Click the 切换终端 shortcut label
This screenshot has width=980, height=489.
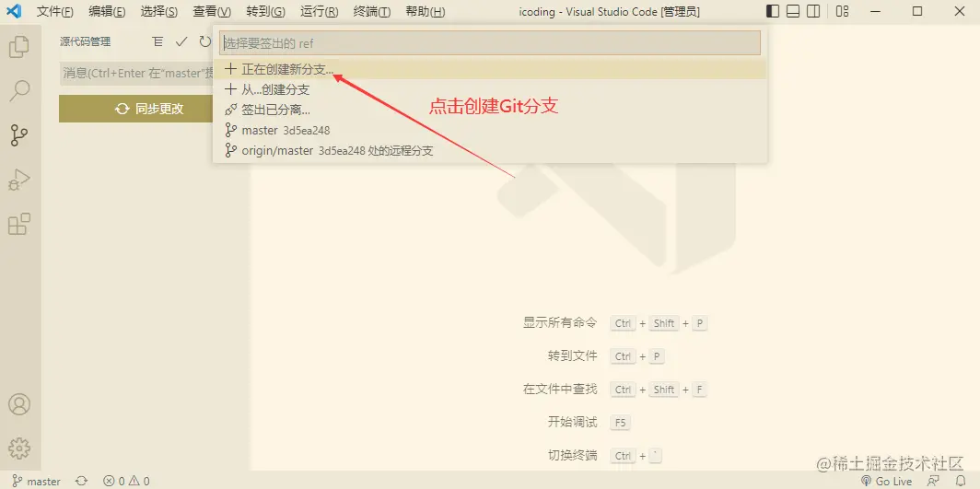coord(573,455)
